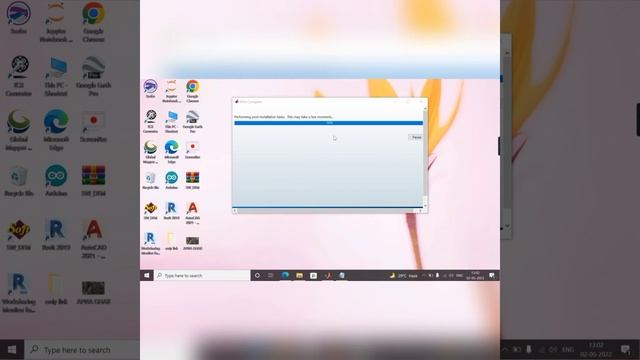Open Recycle Bin in the centered desktop frame
Image resolution: width=640 pixels, height=360 pixels.
[150, 180]
